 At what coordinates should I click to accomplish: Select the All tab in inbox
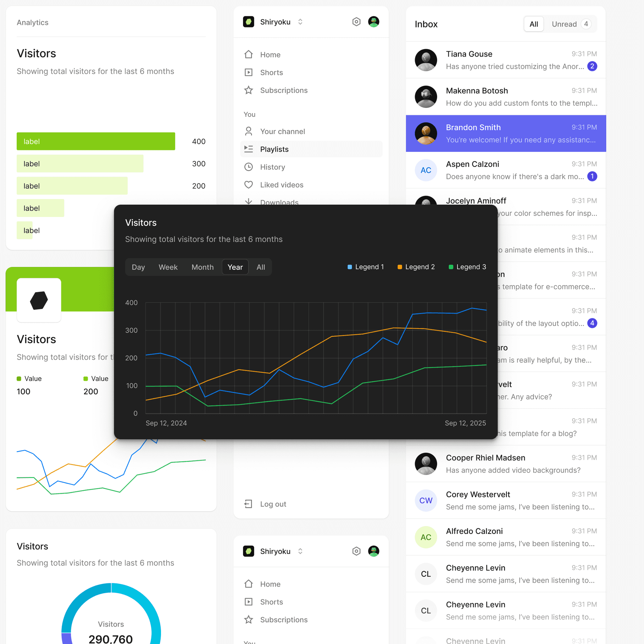pos(534,24)
